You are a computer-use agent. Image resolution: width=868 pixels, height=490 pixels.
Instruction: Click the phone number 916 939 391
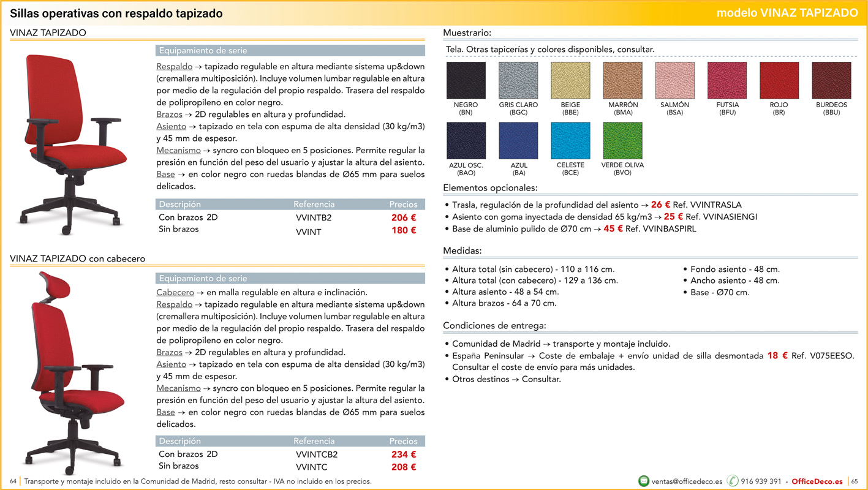[761, 481]
